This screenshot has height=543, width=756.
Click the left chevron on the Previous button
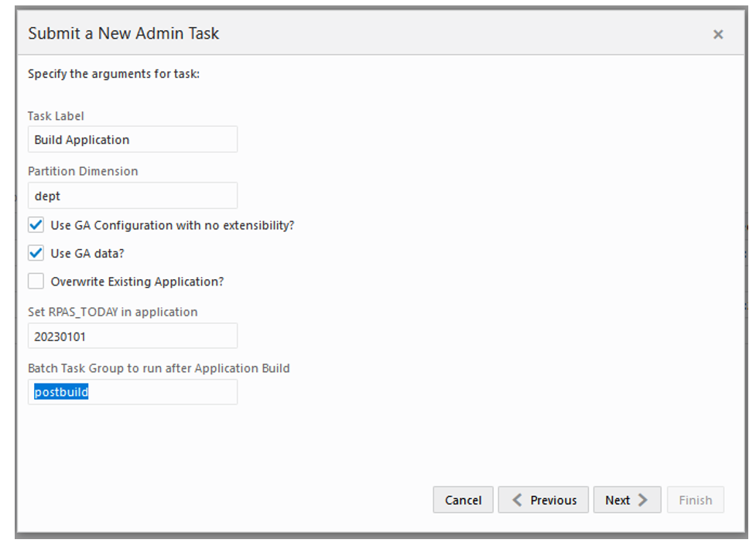pos(517,500)
